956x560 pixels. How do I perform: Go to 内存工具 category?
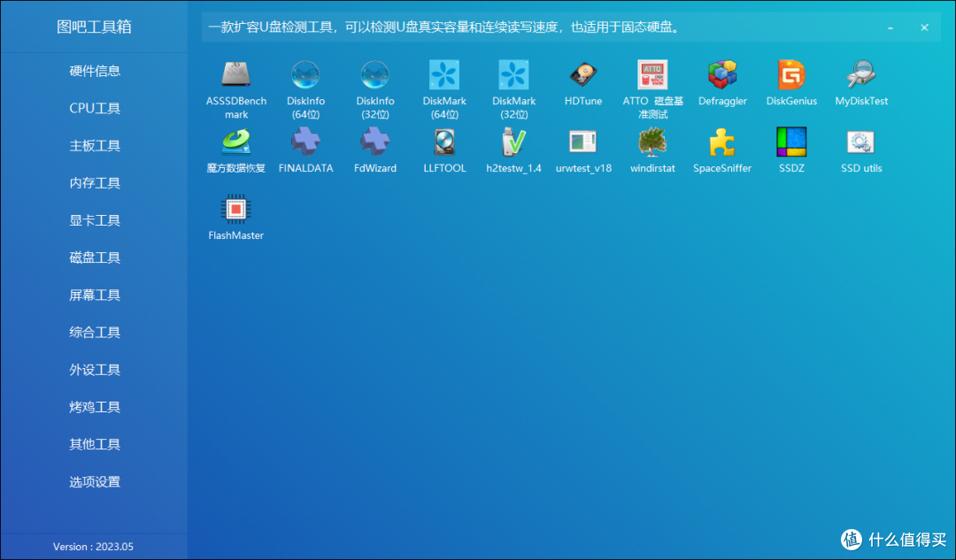coord(95,183)
